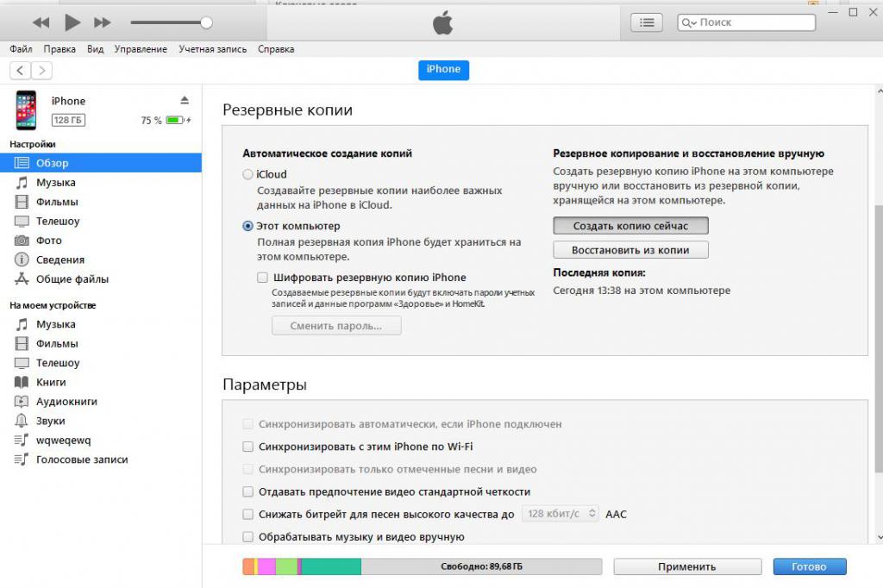The width and height of the screenshot is (883, 588).
Task: Open Телешоу screen icon under Настройки
Action: tap(22, 221)
